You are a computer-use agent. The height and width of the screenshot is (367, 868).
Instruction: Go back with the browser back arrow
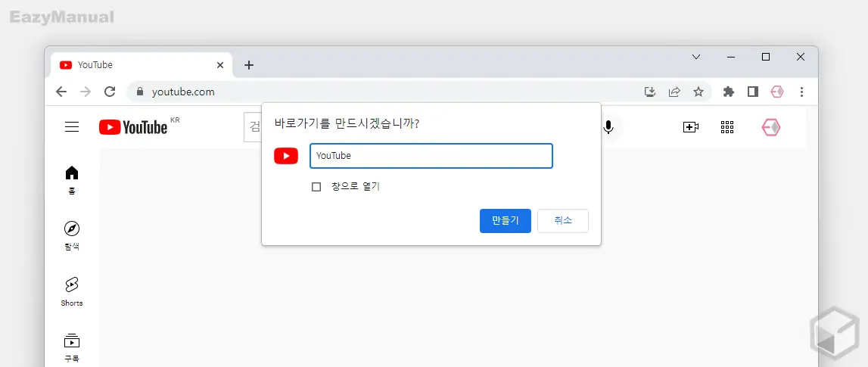pos(61,92)
